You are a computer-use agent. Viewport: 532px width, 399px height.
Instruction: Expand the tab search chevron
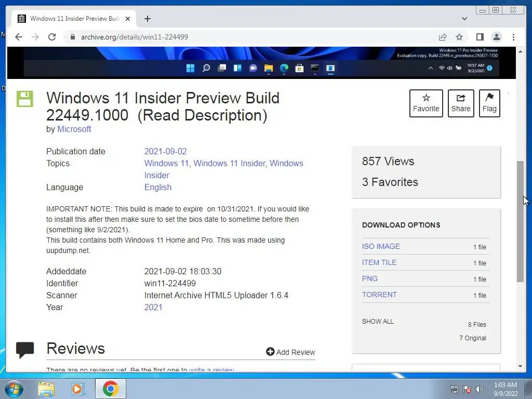(464, 19)
